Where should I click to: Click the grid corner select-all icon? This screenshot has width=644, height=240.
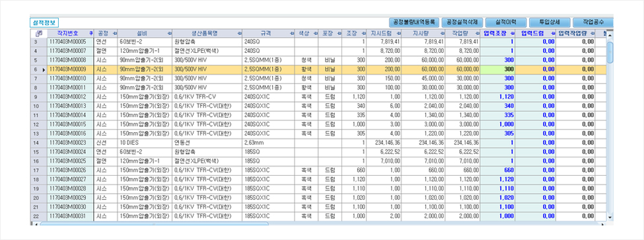point(38,33)
